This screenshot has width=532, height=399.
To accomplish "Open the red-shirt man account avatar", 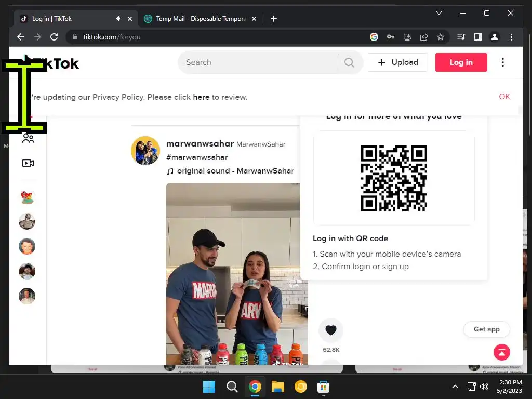I will pyautogui.click(x=27, y=246).
